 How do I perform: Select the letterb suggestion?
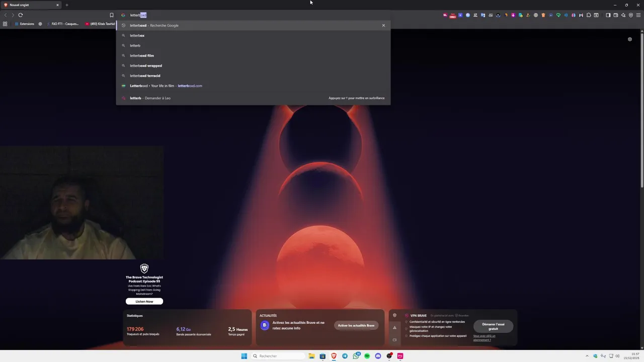(x=253, y=45)
